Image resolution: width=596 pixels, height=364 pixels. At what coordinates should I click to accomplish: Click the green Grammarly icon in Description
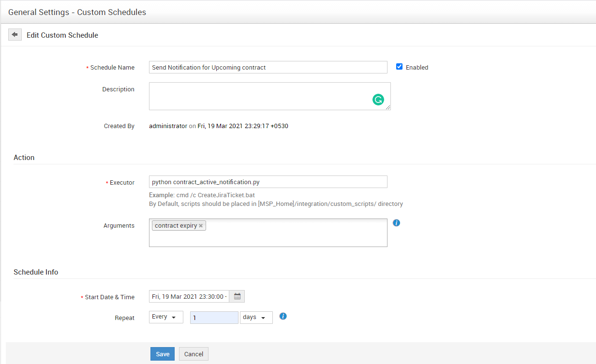click(x=378, y=100)
